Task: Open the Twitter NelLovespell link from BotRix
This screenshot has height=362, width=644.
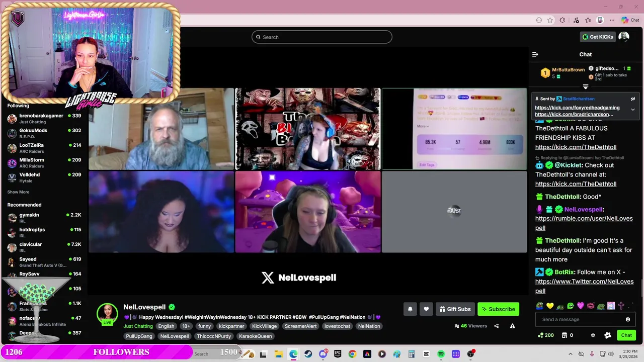Action: (584, 286)
